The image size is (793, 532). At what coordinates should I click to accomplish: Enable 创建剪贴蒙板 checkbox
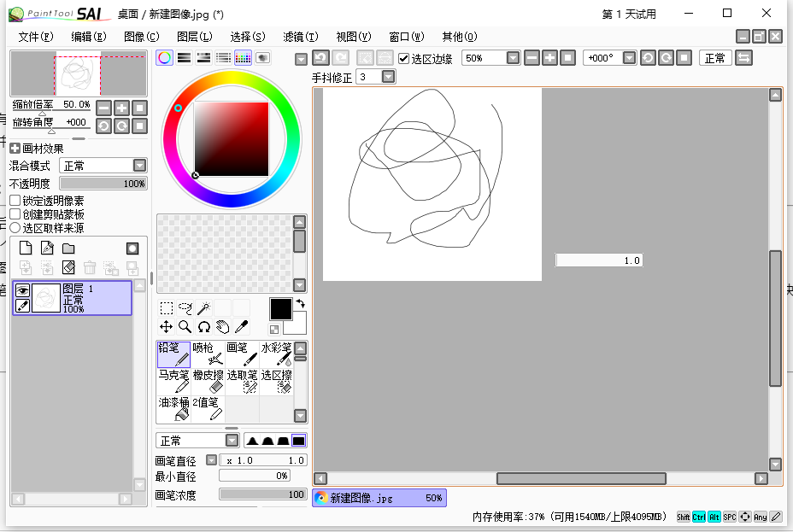click(15, 213)
